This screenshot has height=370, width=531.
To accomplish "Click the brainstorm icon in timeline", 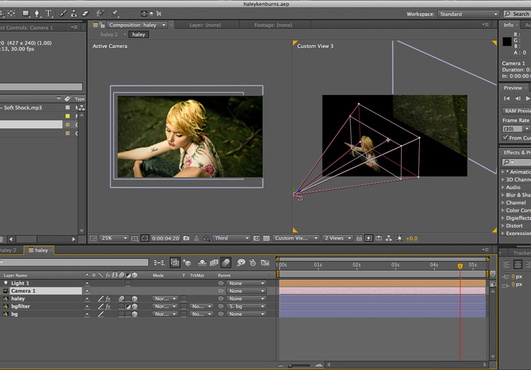I will pyautogui.click(x=241, y=262).
